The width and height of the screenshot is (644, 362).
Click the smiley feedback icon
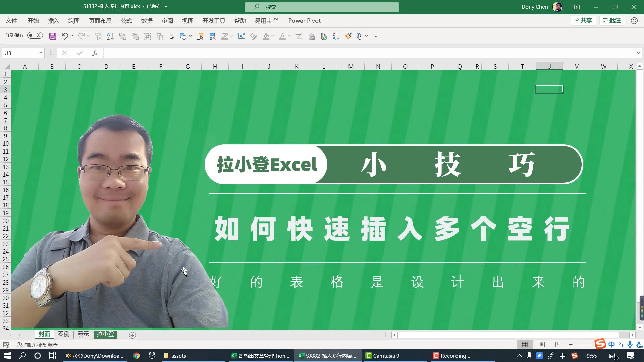coord(634,21)
